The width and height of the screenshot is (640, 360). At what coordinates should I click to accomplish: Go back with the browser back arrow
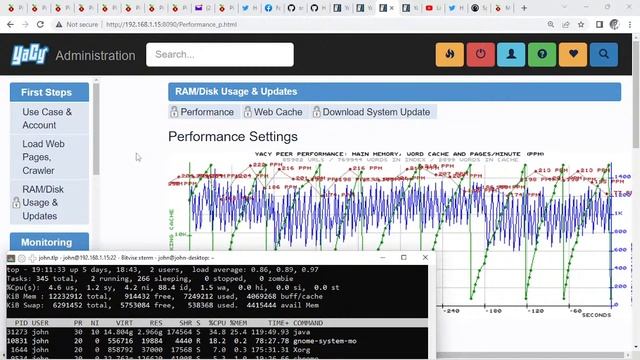[11, 24]
